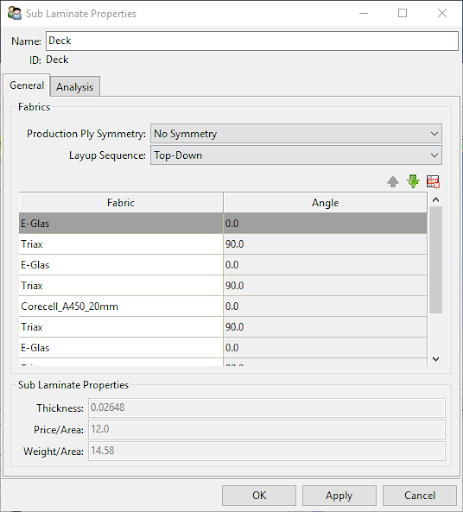
Task: Click the fabric list scroll down arrow
Action: pos(436,359)
